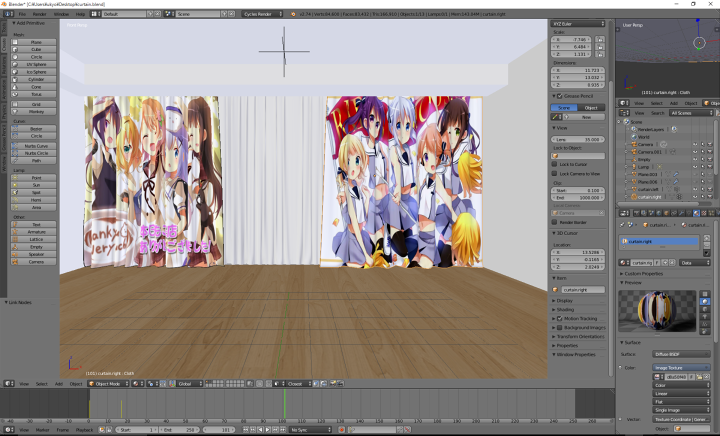Toggle visibility of Lamp in outliner
The width and height of the screenshot is (720, 436).
point(695,167)
